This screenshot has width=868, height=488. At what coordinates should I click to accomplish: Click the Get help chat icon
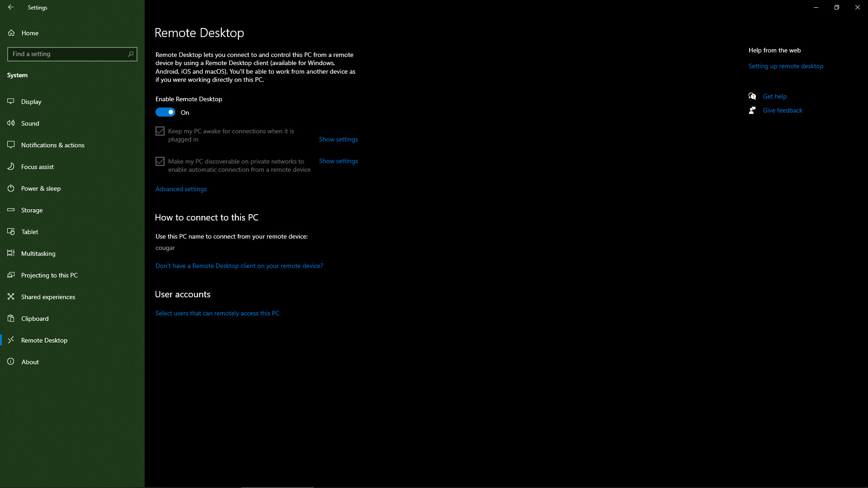click(752, 96)
